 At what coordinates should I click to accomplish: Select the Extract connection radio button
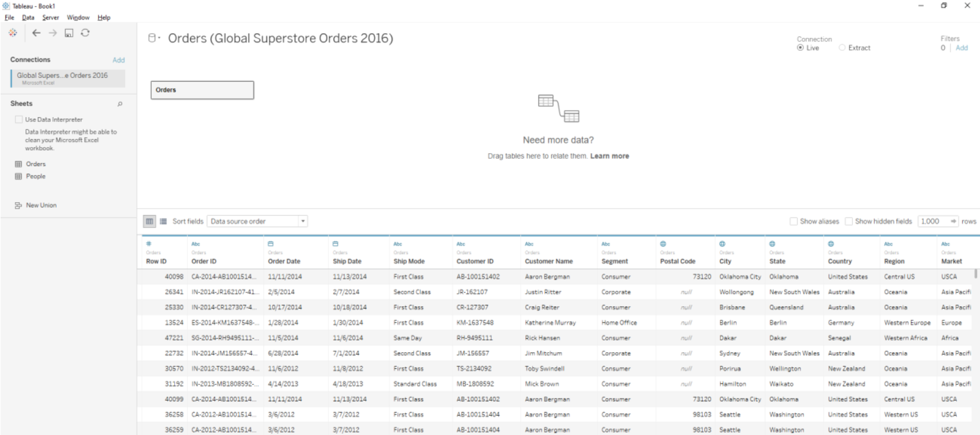tap(842, 48)
